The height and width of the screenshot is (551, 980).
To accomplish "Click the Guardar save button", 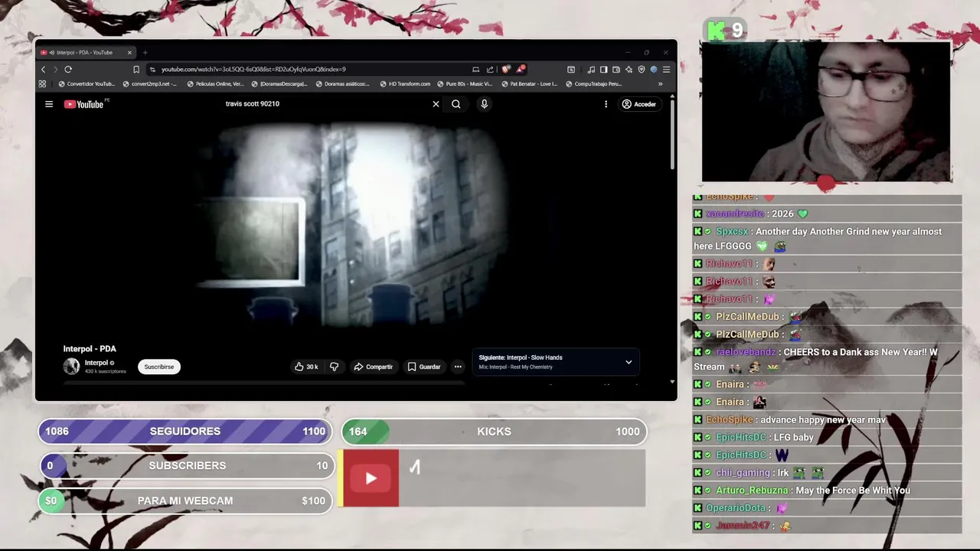I will pyautogui.click(x=424, y=367).
